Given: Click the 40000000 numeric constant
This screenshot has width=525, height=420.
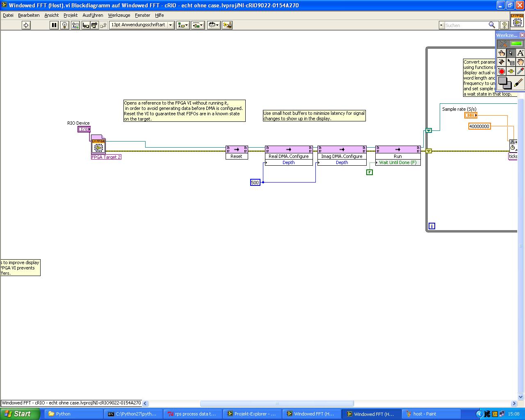Looking at the screenshot, I should tap(479, 126).
